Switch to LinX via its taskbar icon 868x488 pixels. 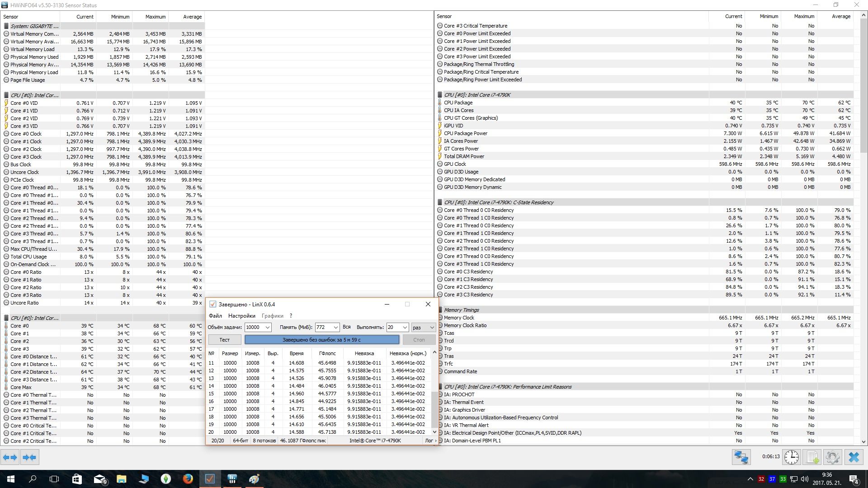(210, 479)
